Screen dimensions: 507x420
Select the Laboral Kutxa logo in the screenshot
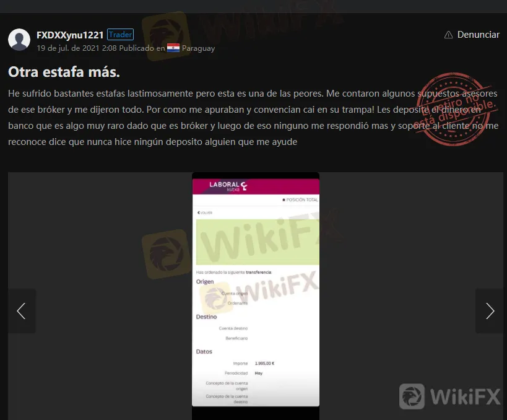coord(228,186)
